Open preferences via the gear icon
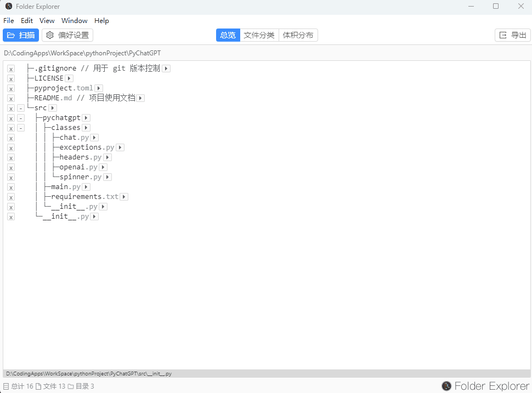The height and width of the screenshot is (393, 532). pyautogui.click(x=50, y=35)
